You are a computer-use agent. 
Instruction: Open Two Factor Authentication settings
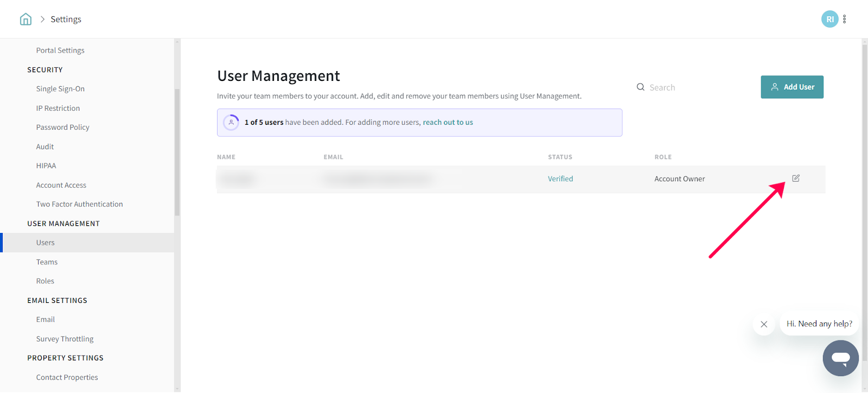click(x=79, y=205)
